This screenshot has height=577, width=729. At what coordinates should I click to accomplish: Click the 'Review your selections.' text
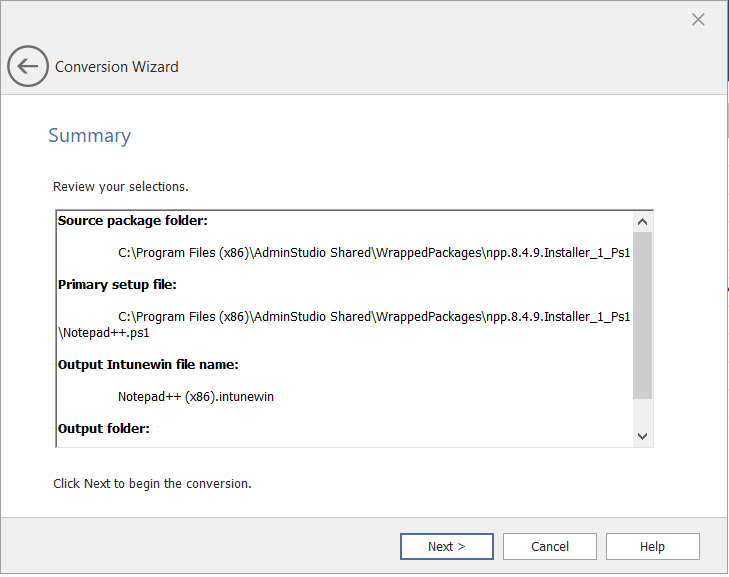(120, 186)
